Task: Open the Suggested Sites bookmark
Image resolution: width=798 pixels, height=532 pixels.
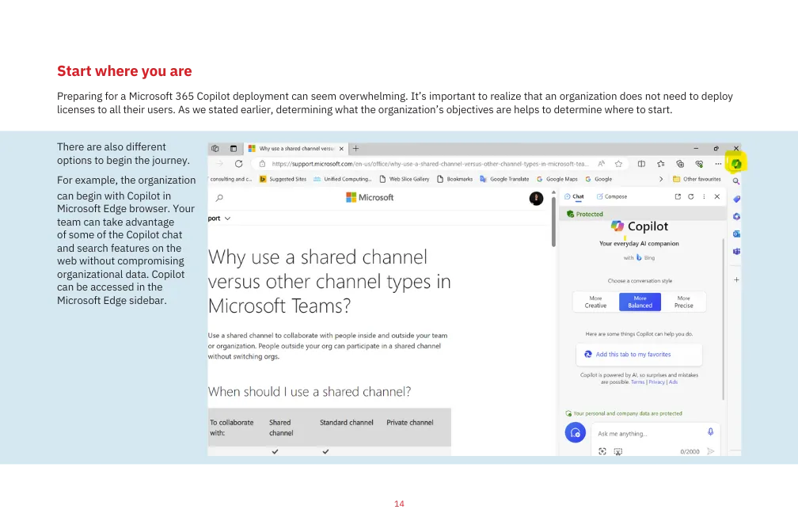Action: (x=283, y=179)
